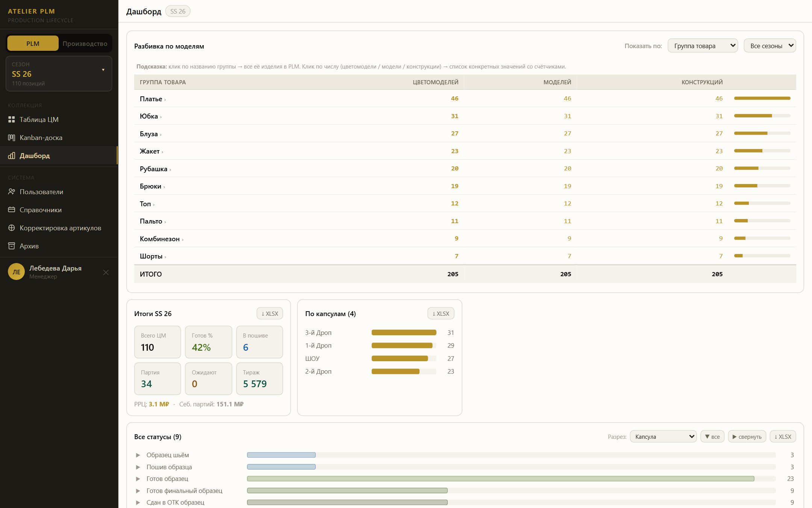Open the Разрез Капсула dropdown
The width and height of the screenshot is (812, 508).
[x=663, y=437]
